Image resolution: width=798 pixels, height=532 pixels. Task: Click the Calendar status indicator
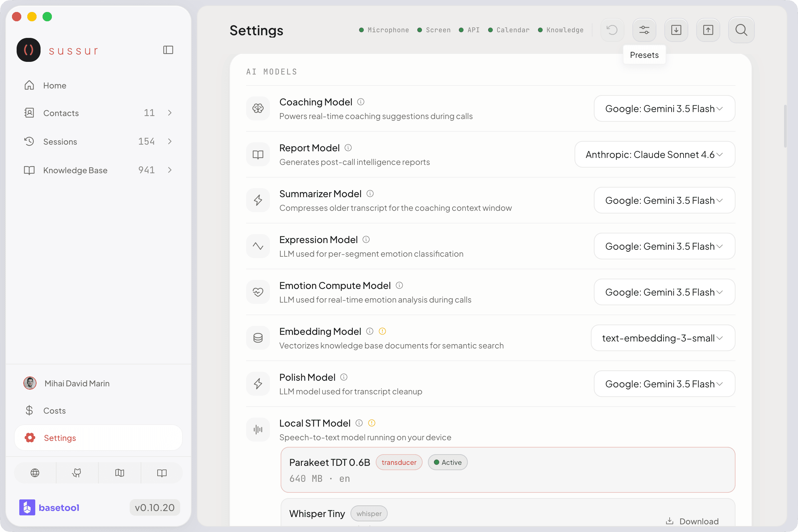pos(509,30)
